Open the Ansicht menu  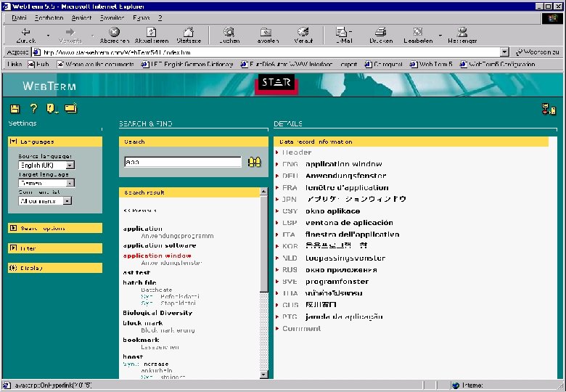pyautogui.click(x=81, y=17)
